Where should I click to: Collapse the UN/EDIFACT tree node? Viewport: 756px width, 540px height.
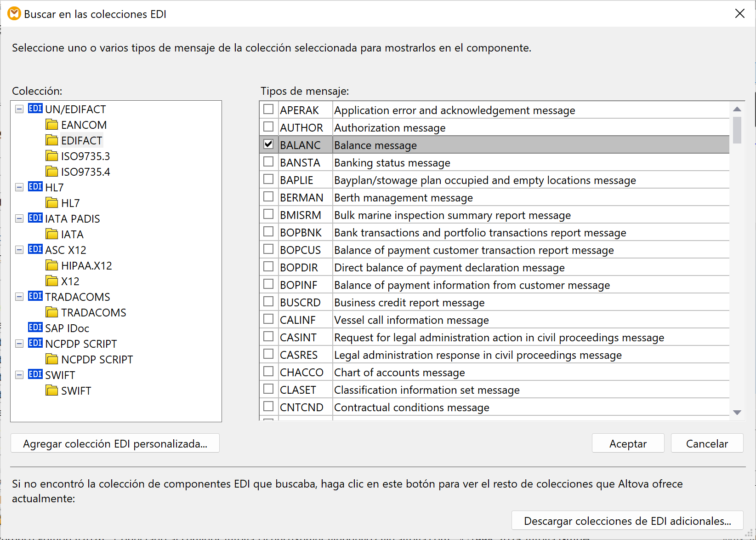pos(19,109)
